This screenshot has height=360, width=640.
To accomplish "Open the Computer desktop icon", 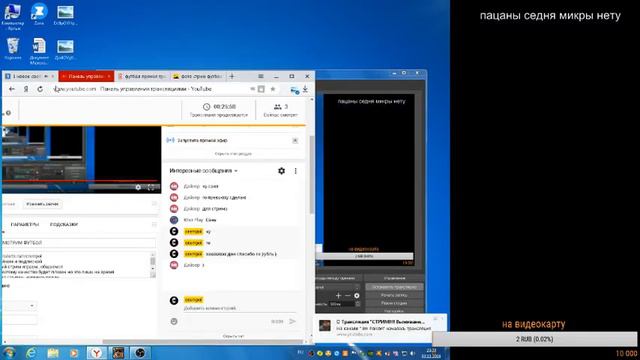I will 13,17.
